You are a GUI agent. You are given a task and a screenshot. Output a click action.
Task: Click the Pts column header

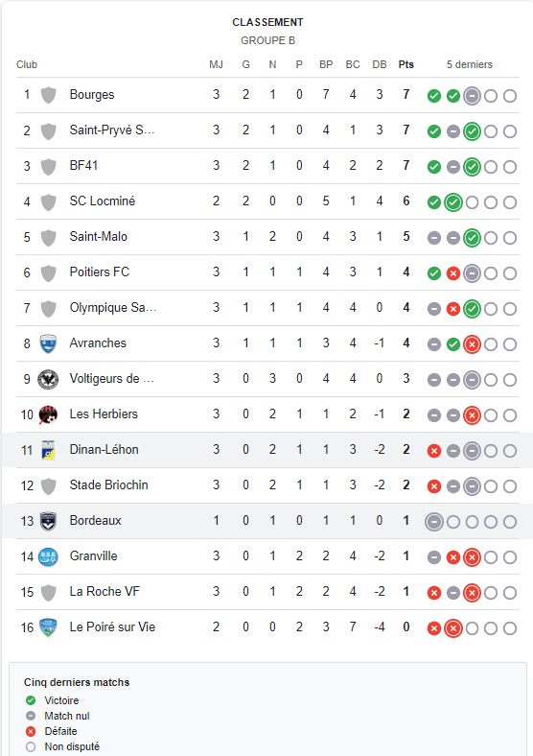406,64
